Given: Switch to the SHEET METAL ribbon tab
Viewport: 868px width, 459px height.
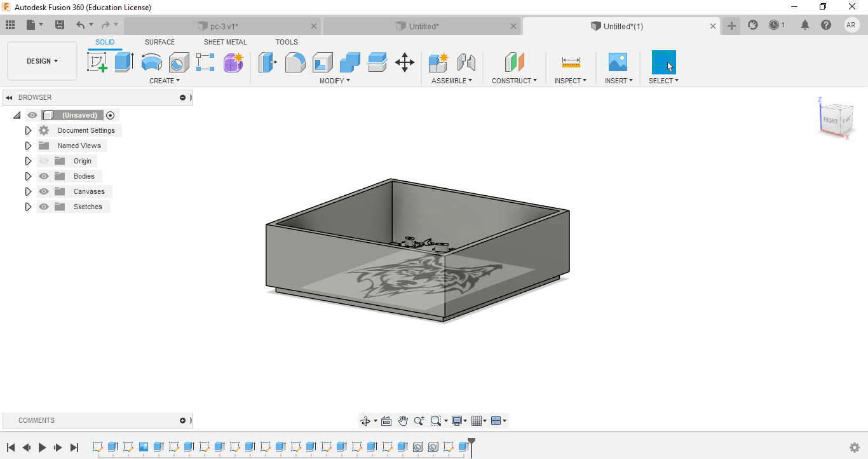Looking at the screenshot, I should pos(226,42).
